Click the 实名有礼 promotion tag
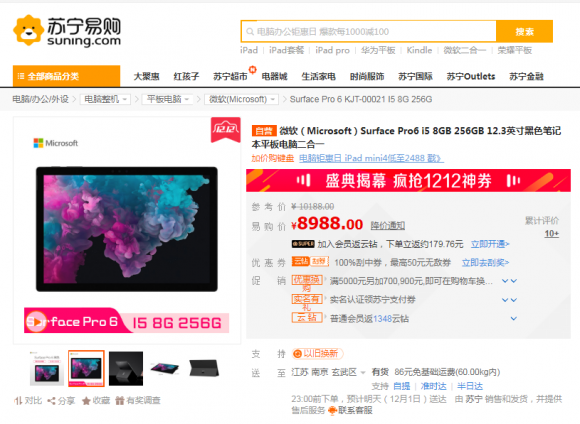The image size is (580, 424). click(x=307, y=299)
